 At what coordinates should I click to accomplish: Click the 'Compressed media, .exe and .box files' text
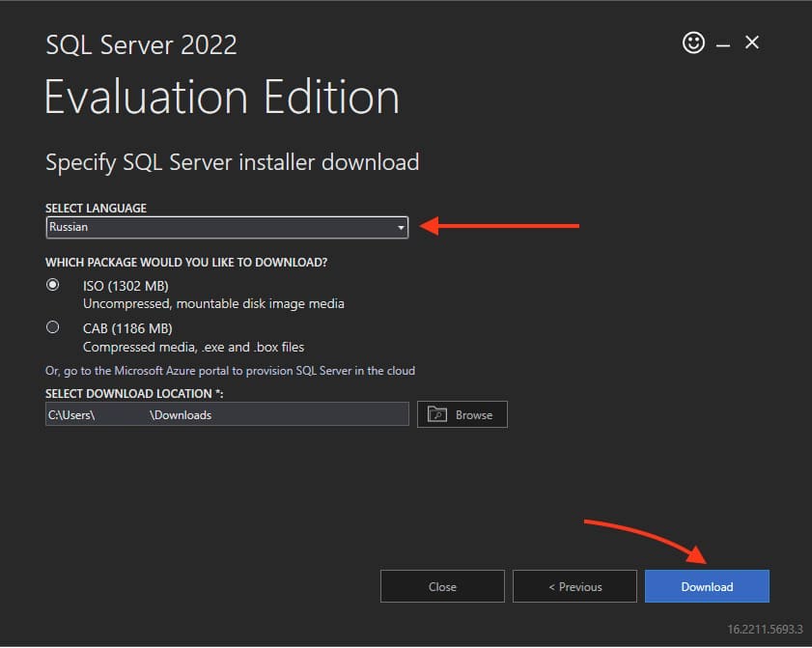(193, 347)
